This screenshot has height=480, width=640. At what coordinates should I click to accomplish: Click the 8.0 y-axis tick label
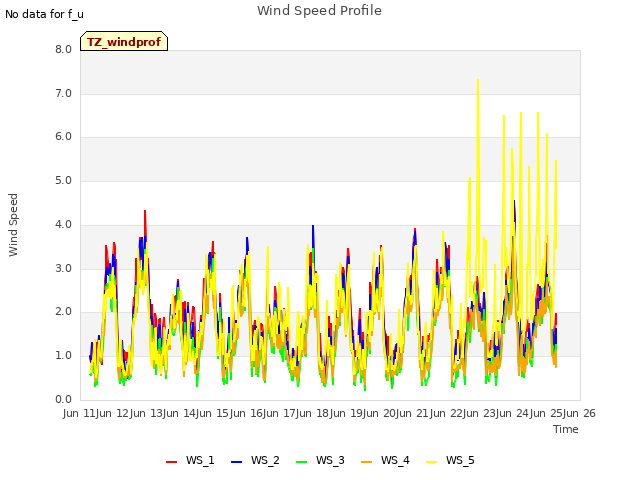pos(63,49)
